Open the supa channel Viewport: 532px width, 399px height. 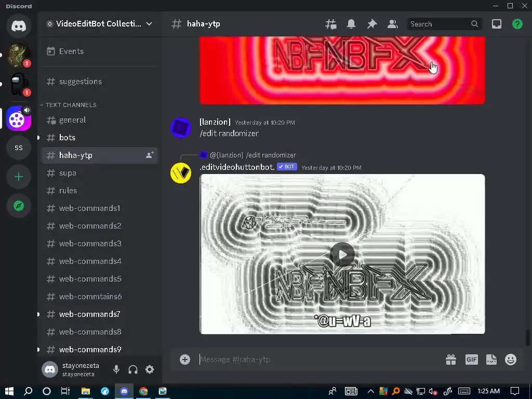[x=99, y=172]
